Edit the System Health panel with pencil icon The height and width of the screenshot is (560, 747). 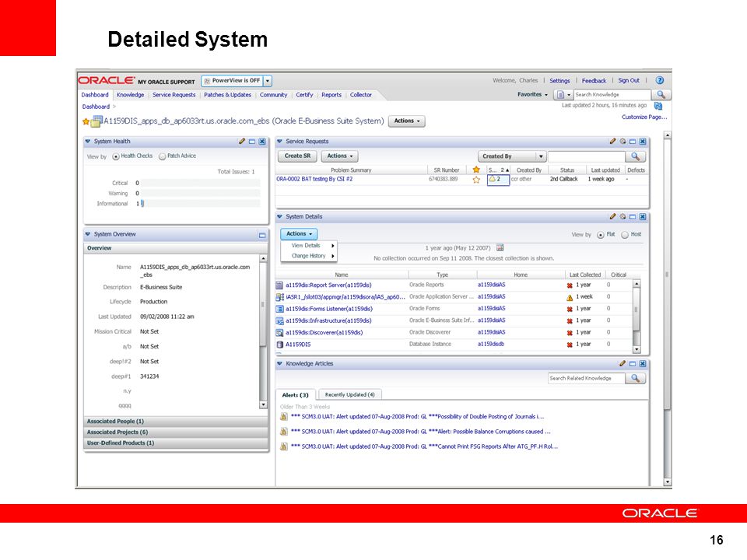point(242,142)
